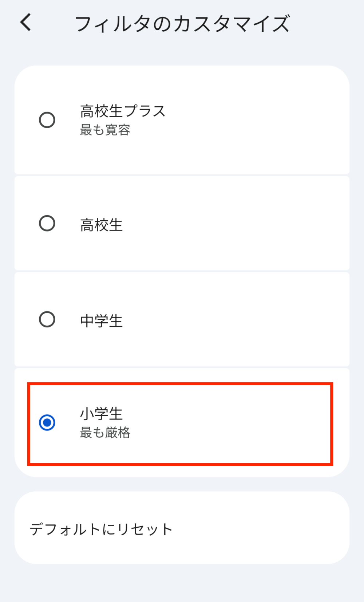Tap the 最も寛容 description text
The width and height of the screenshot is (364, 602).
click(106, 131)
